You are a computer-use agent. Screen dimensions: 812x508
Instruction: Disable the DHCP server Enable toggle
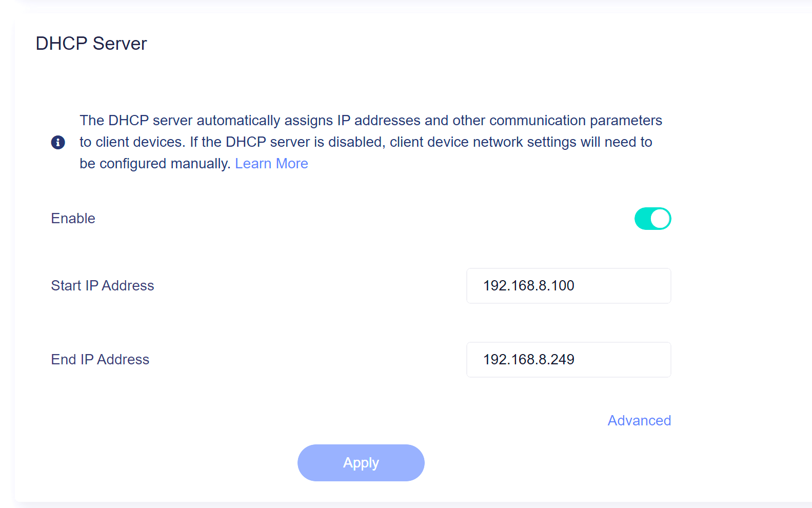[652, 219]
